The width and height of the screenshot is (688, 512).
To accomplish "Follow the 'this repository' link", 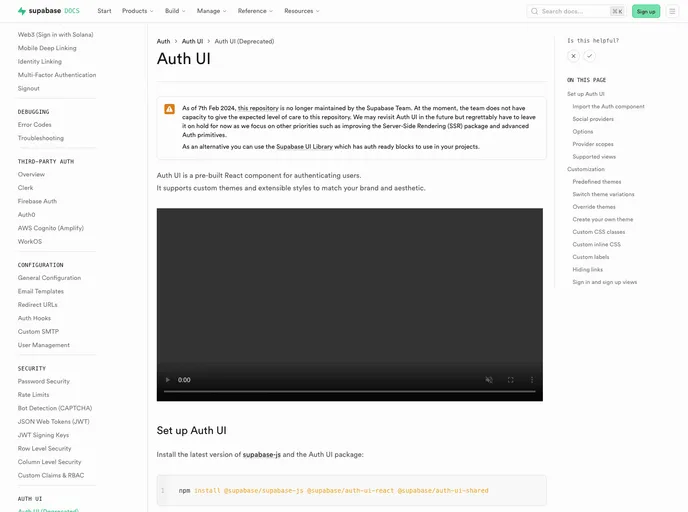I will (x=258, y=108).
